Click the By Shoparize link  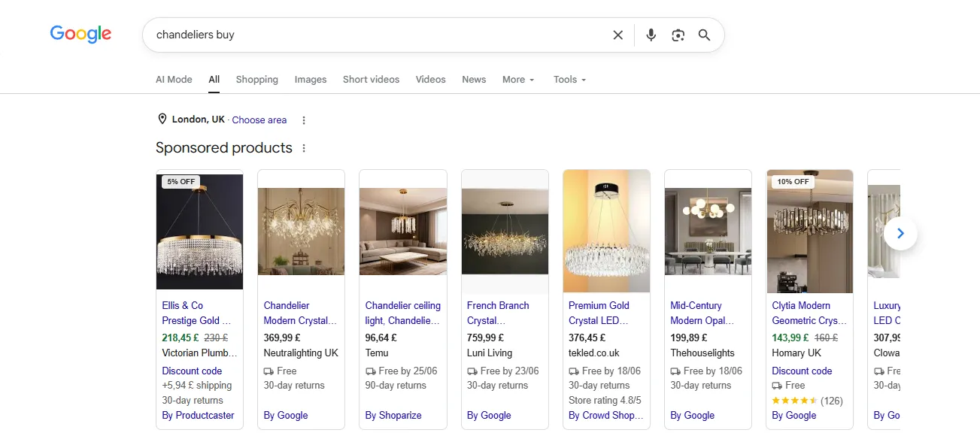(x=393, y=415)
